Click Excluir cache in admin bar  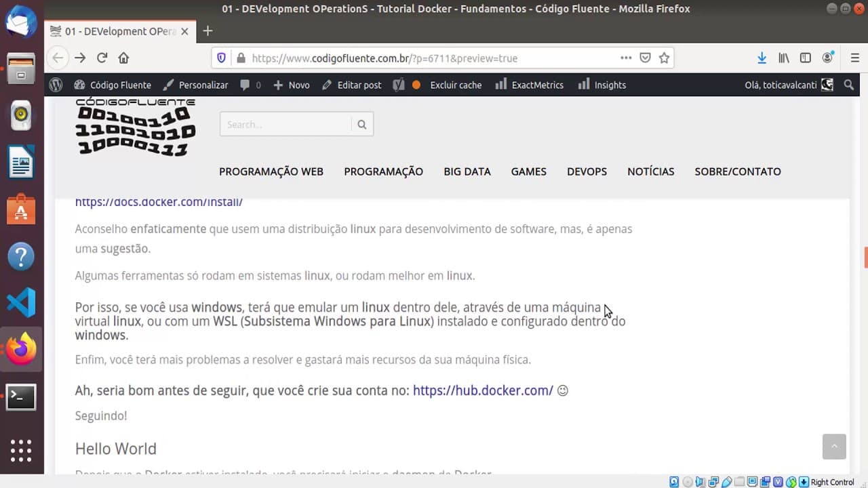tap(456, 85)
